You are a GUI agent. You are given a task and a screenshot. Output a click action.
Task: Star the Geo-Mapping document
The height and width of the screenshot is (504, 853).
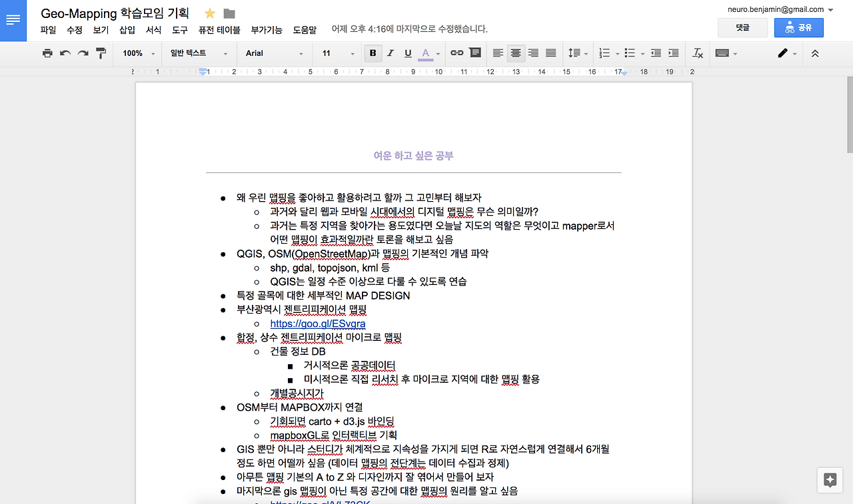tap(209, 13)
